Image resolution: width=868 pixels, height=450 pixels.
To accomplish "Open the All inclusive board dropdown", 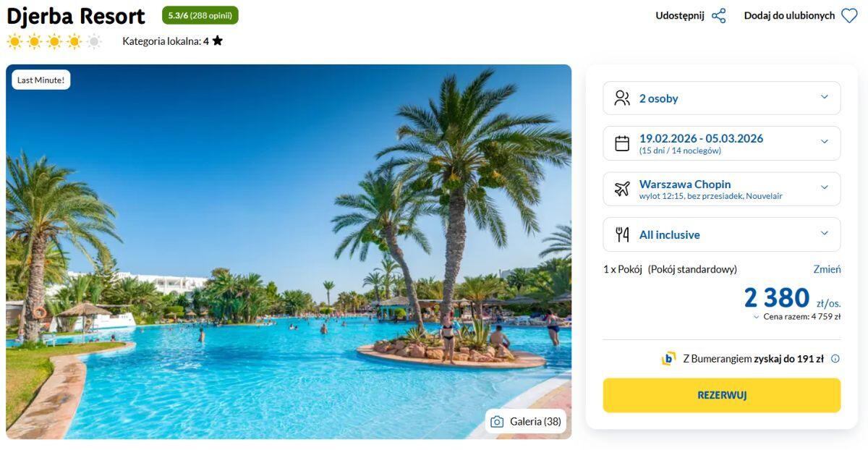I will point(824,234).
